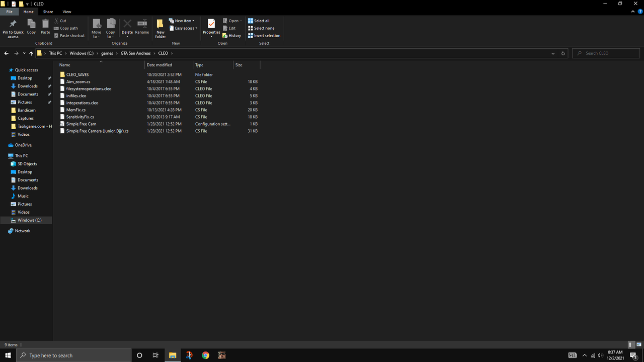This screenshot has width=644, height=362.
Task: Go up one folder level
Action: [31, 53]
